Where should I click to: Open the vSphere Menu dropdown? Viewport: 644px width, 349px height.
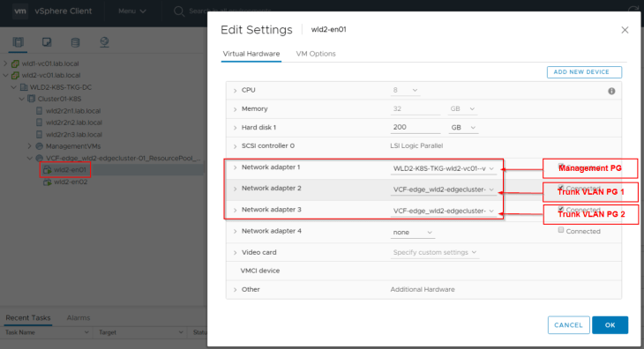pos(132,11)
